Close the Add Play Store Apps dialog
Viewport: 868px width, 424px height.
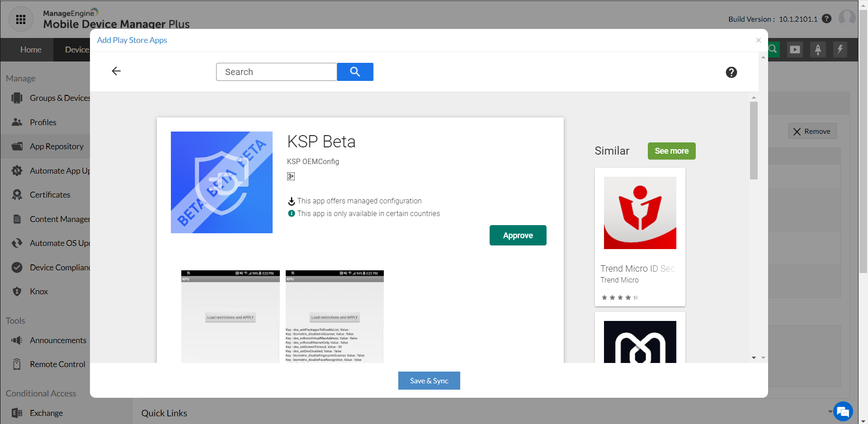tap(759, 40)
